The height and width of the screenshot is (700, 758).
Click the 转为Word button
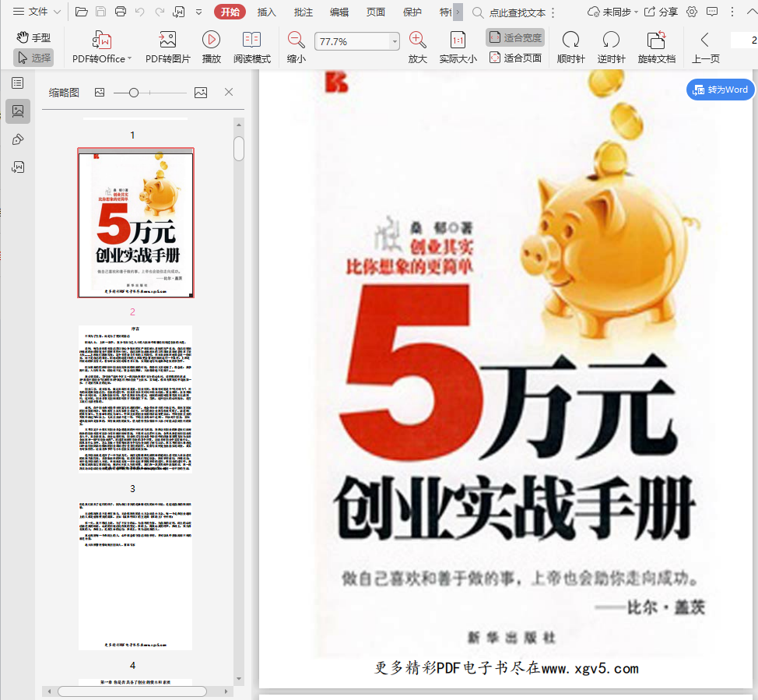(x=721, y=90)
